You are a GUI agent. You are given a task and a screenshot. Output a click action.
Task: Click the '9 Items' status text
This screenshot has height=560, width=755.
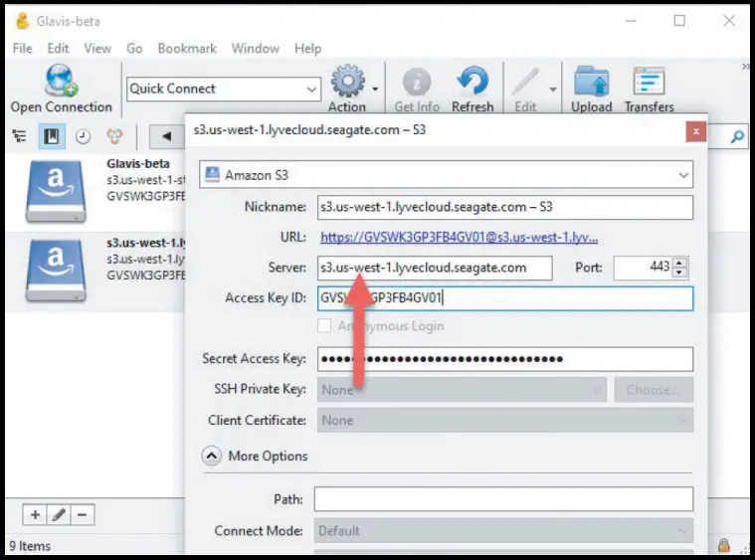30,546
